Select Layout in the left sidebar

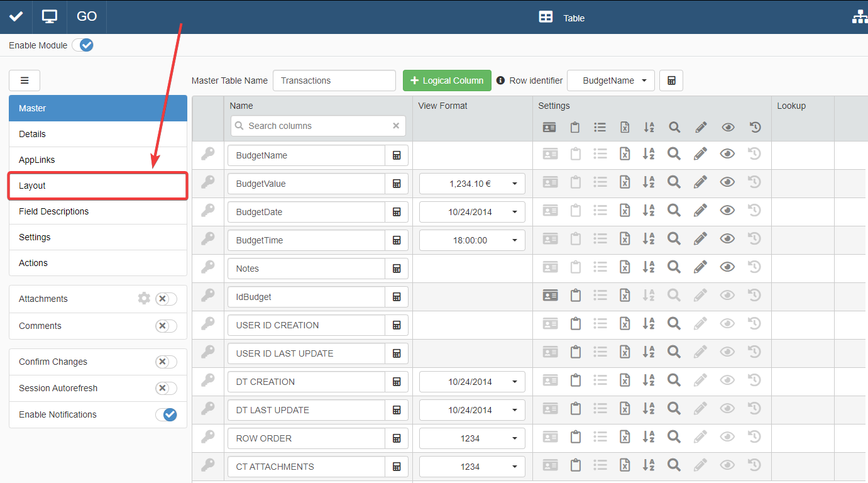97,186
